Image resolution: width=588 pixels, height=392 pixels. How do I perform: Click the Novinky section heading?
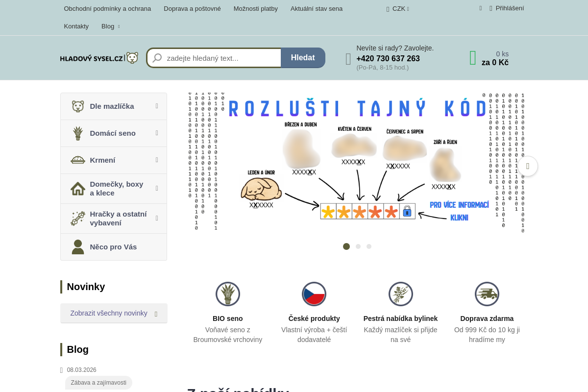point(86,287)
